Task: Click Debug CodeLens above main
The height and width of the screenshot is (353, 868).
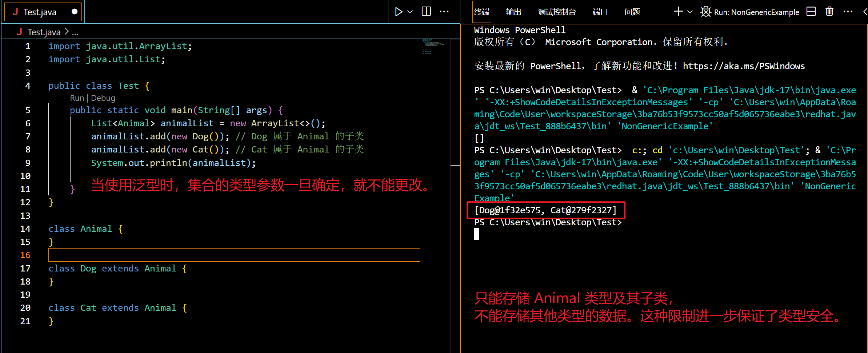Action: (x=103, y=98)
